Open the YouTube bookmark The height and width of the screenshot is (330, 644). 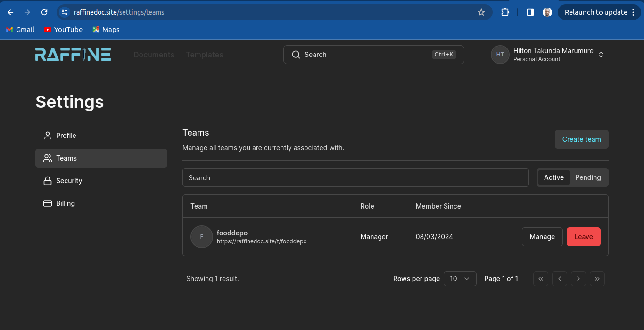63,30
